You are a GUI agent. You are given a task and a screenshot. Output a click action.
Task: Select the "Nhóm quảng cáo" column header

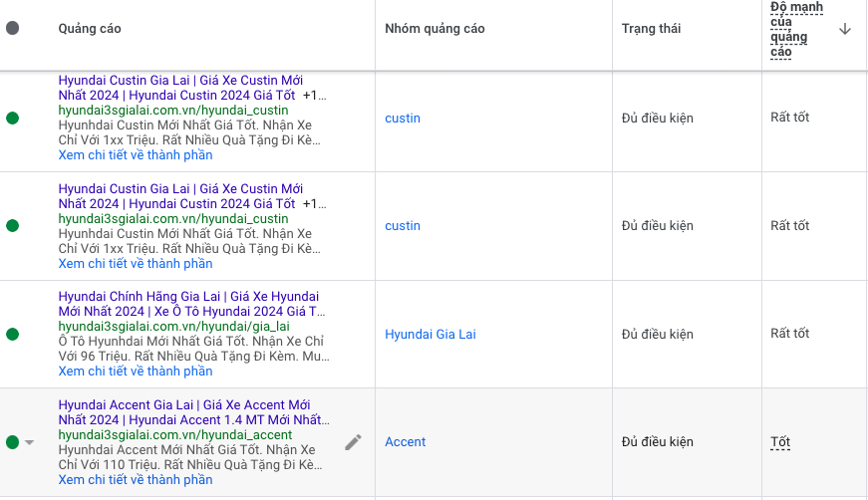(434, 29)
